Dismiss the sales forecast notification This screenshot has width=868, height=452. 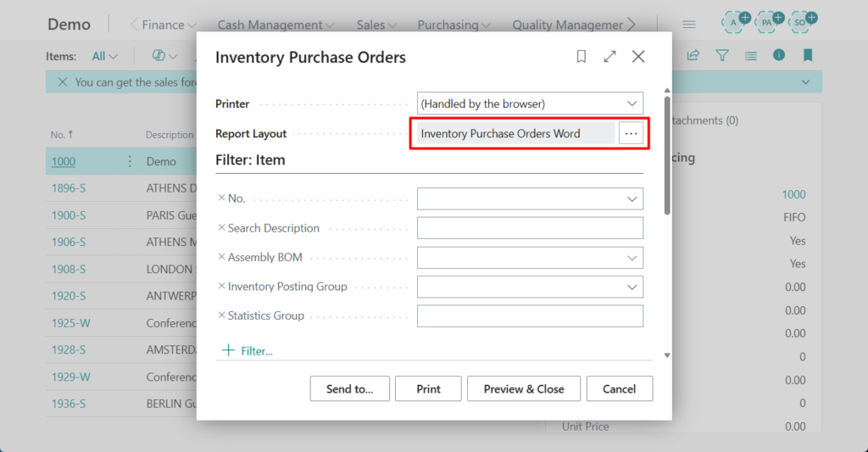point(62,82)
